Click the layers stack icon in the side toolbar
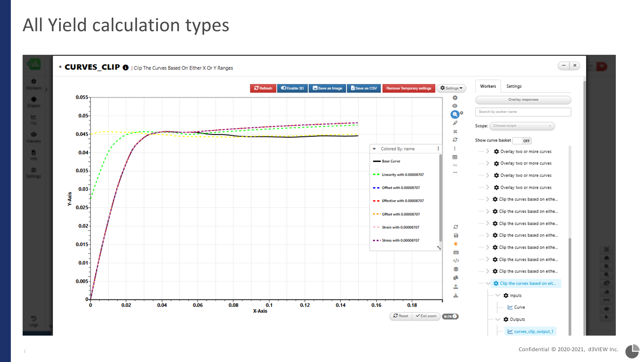644x362 pixels. 456,269
